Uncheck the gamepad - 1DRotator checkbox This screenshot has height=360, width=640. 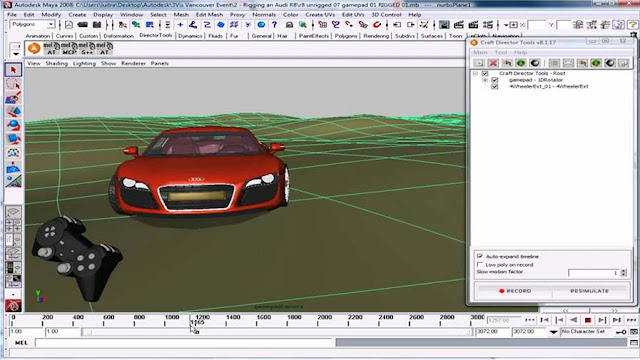pos(495,80)
